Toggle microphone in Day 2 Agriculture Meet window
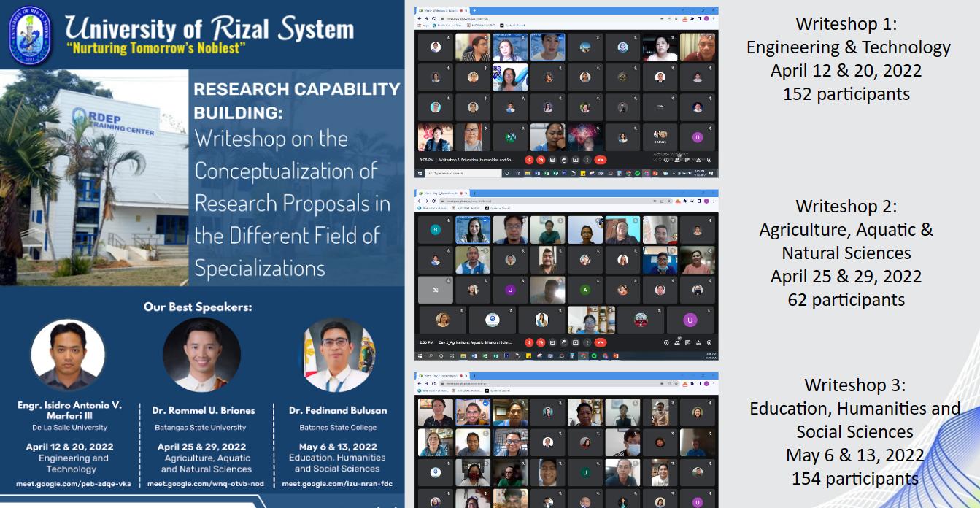 (x=529, y=342)
